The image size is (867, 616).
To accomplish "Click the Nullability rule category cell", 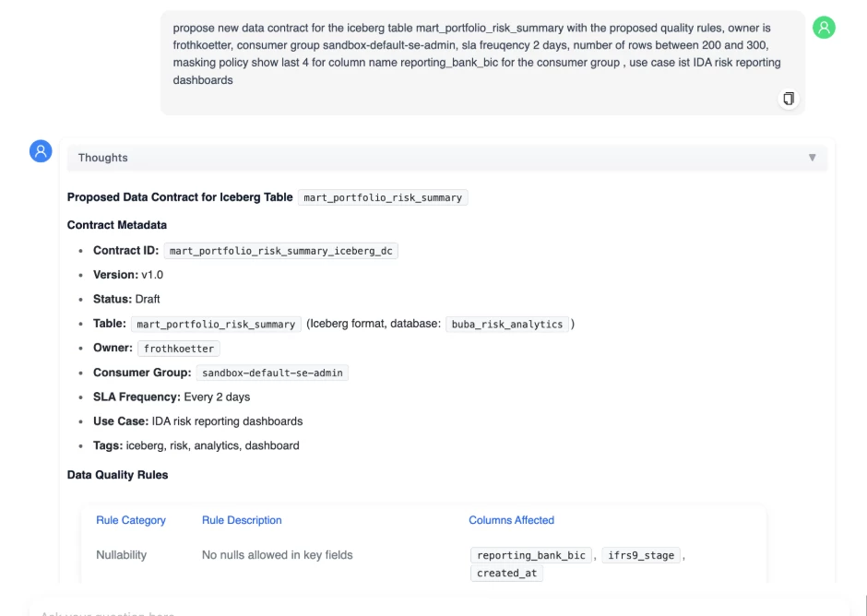I will point(122,555).
